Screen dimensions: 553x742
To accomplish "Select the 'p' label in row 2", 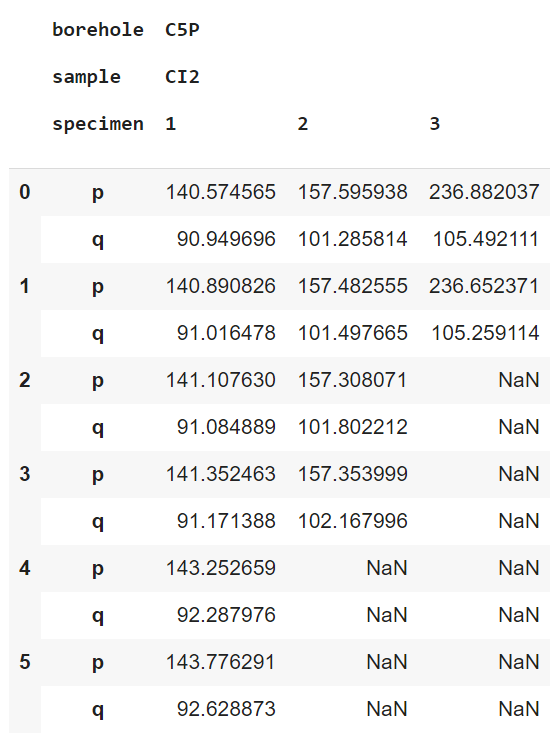I will (x=98, y=381).
